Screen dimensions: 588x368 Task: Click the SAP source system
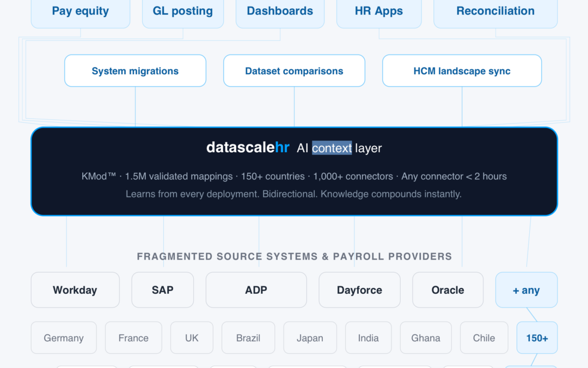pyautogui.click(x=162, y=289)
